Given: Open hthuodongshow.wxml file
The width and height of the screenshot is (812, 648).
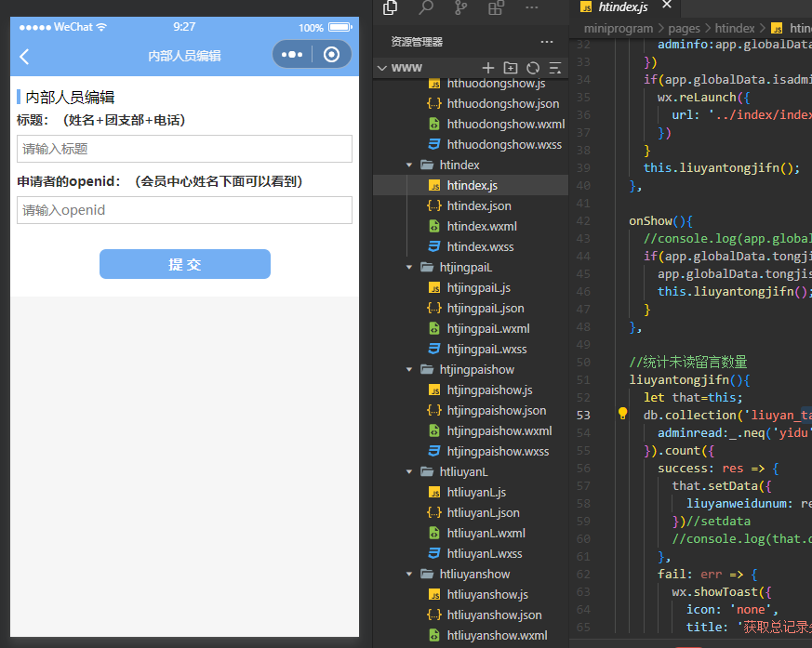Looking at the screenshot, I should (471, 125).
